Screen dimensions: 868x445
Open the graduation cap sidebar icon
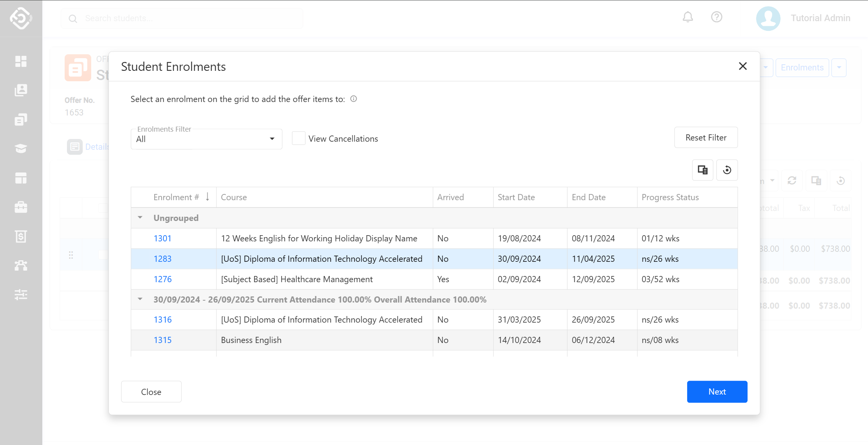pyautogui.click(x=21, y=149)
